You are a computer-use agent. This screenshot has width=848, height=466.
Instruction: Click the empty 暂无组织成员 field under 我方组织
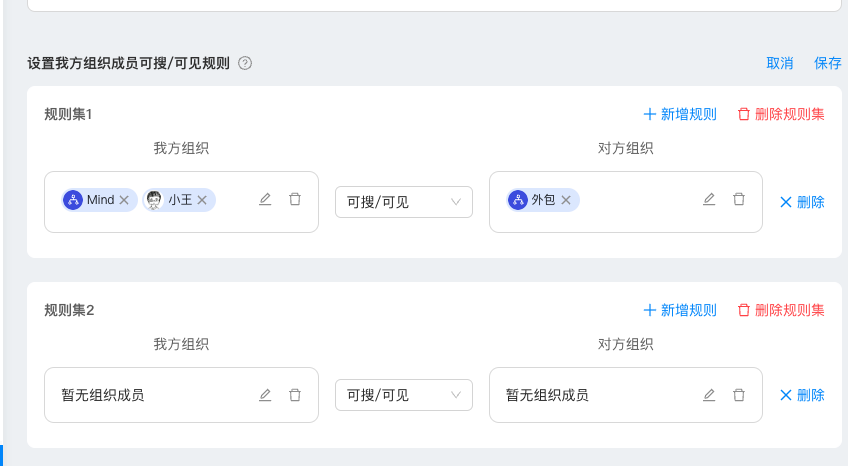click(x=150, y=395)
